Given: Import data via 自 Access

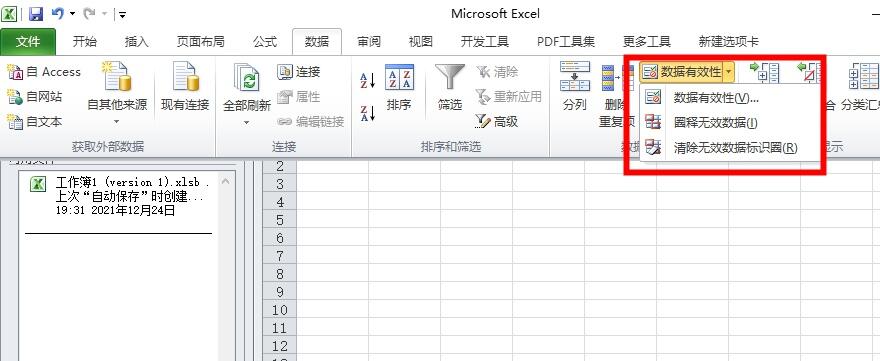Looking at the screenshot, I should (44, 72).
